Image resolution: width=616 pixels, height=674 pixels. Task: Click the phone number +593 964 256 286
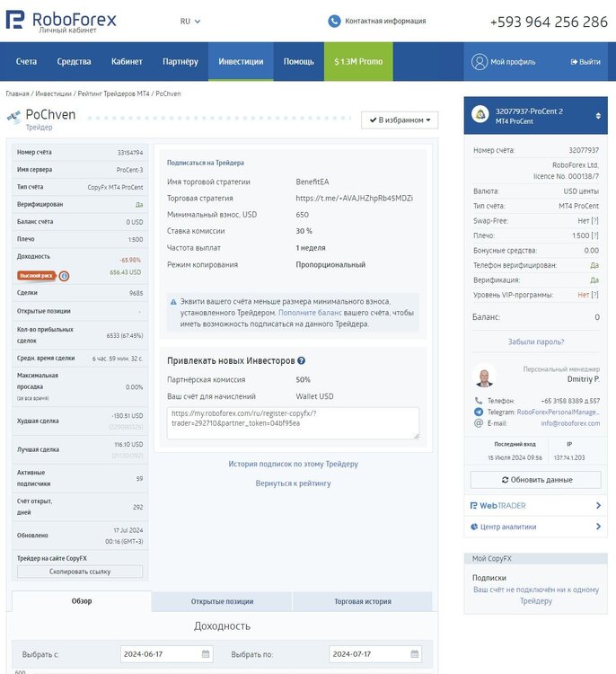click(x=549, y=22)
